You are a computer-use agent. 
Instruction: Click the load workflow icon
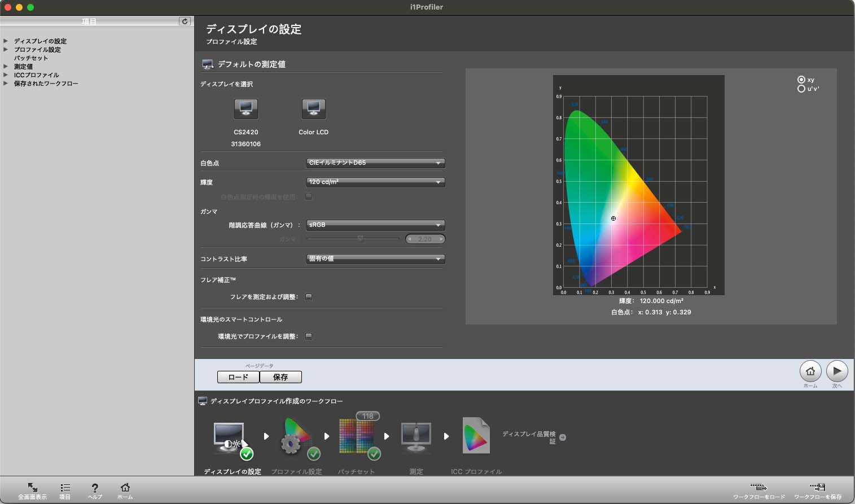pos(758,488)
